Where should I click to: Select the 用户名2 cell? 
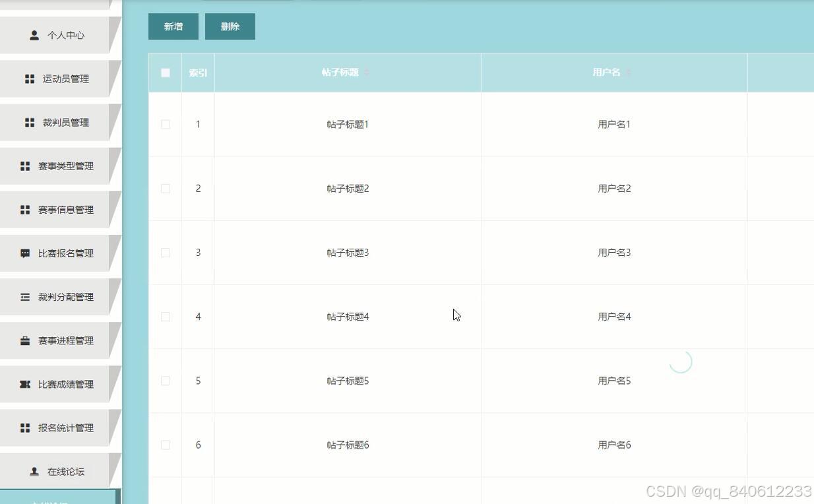[x=614, y=189]
